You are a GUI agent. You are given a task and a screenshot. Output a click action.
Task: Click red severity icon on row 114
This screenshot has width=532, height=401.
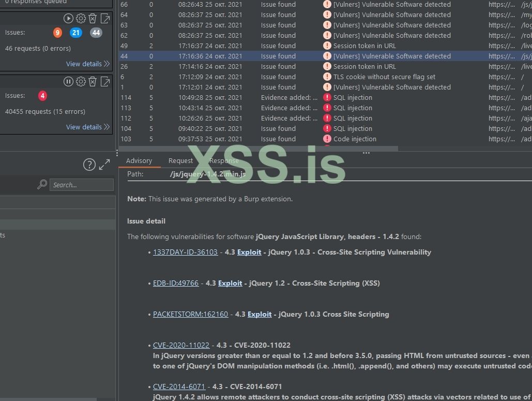(327, 97)
